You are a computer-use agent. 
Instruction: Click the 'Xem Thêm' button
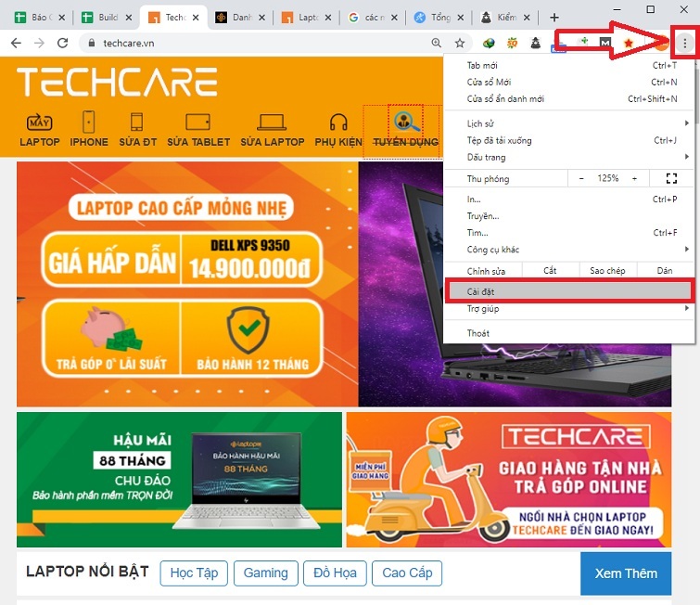(x=626, y=573)
